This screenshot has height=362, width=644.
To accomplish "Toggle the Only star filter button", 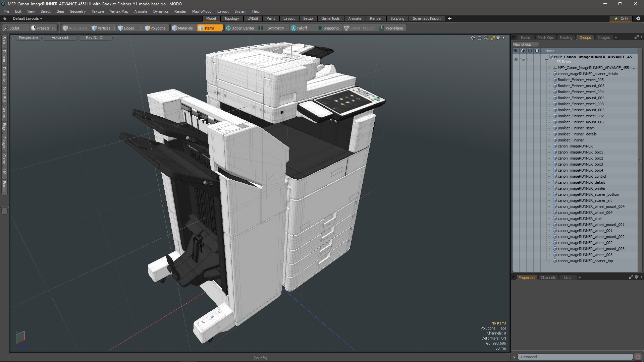I will pyautogui.click(x=621, y=18).
